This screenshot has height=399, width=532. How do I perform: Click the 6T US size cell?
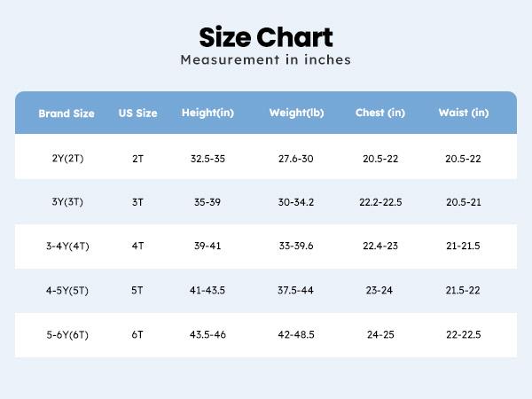point(137,334)
